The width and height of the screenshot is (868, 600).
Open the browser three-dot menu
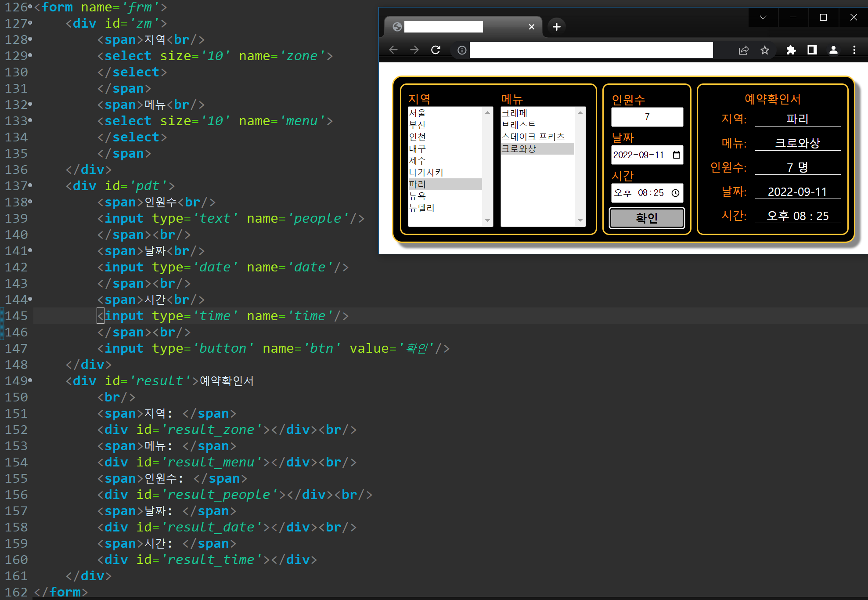click(x=854, y=50)
